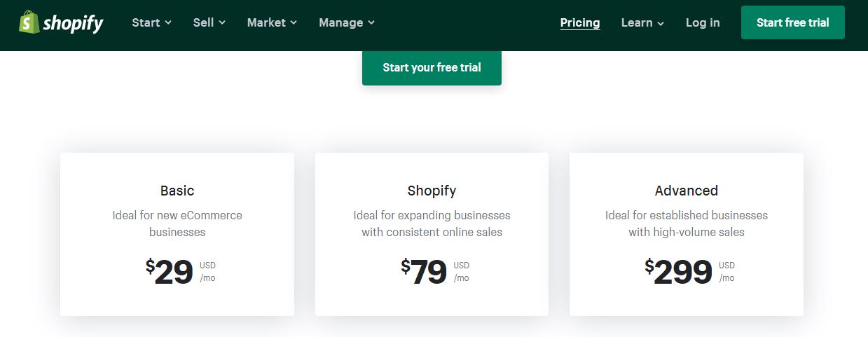Select the Basic plan card
This screenshot has width=868, height=337.
[177, 234]
